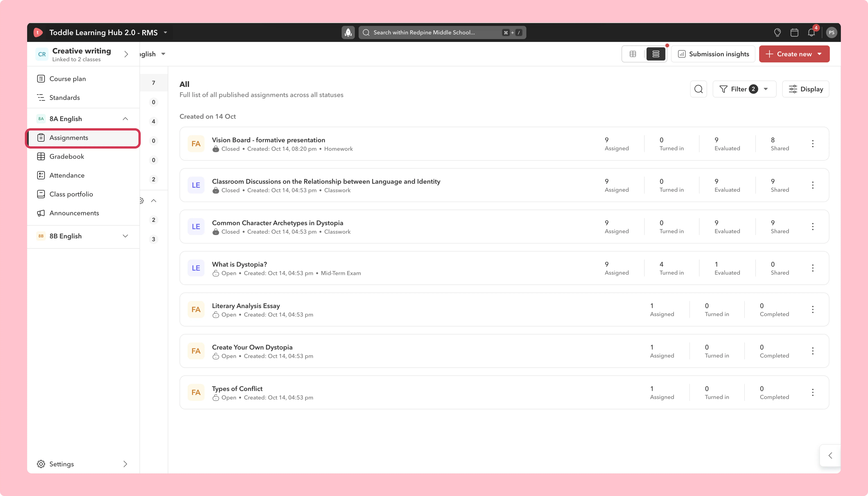Select the status row with count 4
Viewport: 868px width, 496px height.
tap(154, 121)
